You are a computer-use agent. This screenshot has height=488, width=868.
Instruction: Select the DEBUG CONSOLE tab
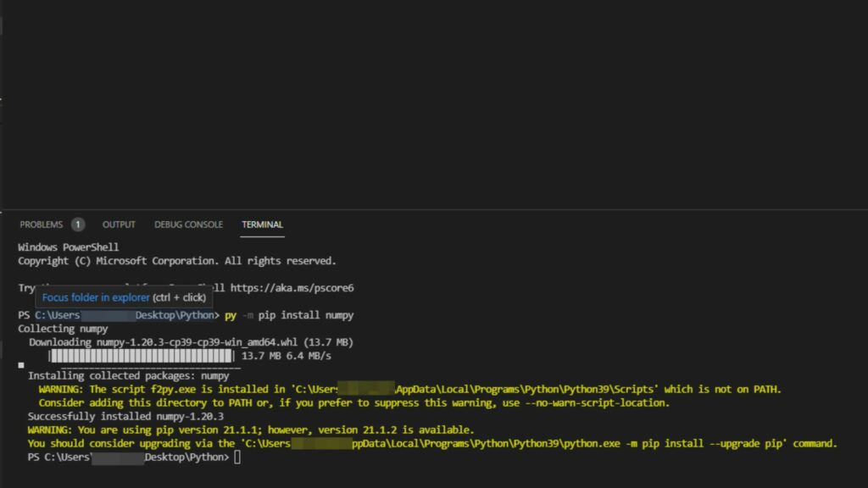[188, 225]
